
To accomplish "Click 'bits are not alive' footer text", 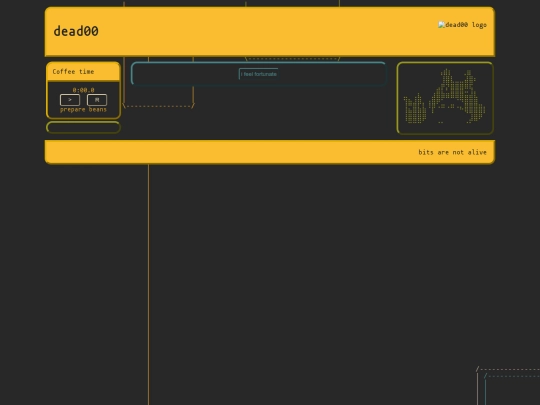I will click(x=452, y=152).
